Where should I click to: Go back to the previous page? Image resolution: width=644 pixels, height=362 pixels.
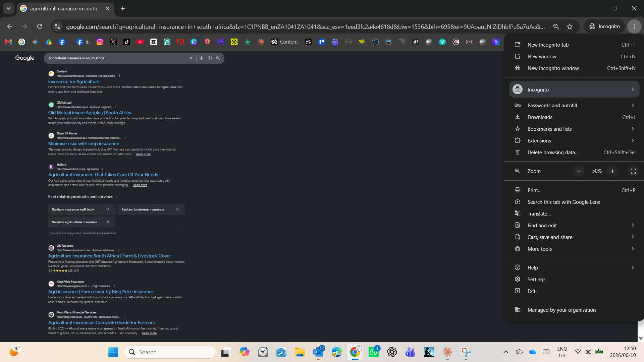pos(9,26)
